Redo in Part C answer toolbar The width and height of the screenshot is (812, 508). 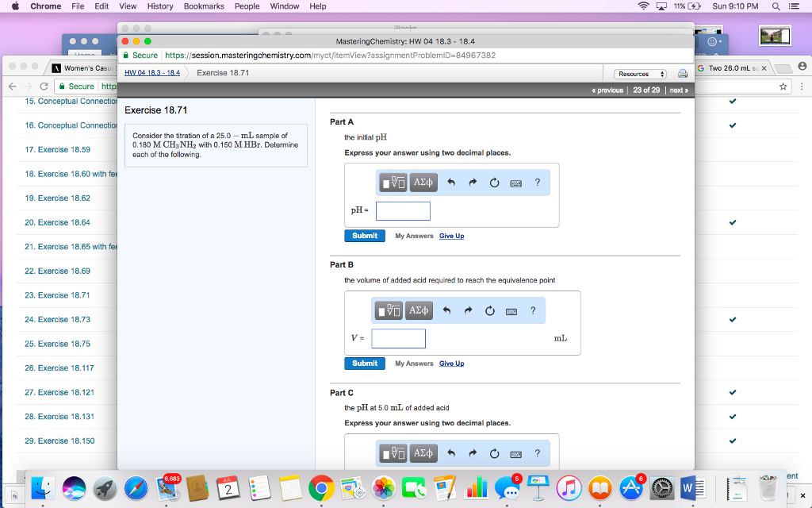[473, 453]
